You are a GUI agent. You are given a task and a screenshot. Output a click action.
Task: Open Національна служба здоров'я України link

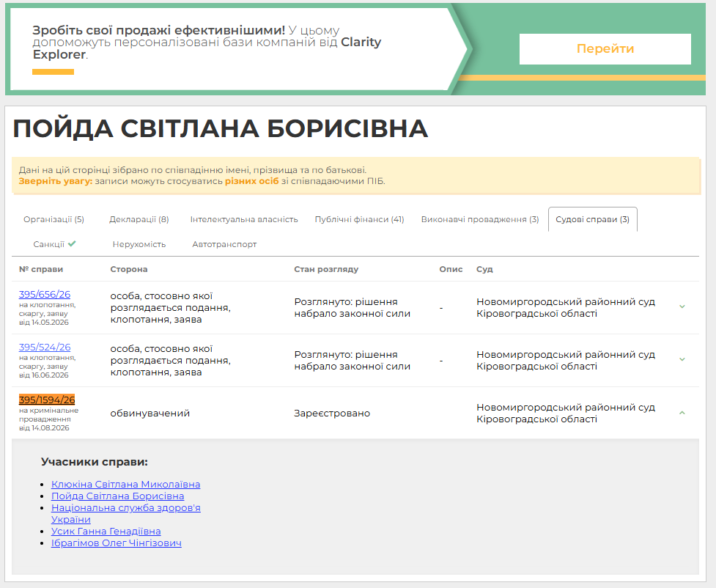(x=125, y=513)
